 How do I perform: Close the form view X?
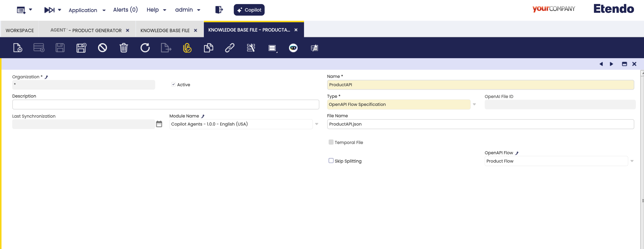pyautogui.click(x=634, y=64)
